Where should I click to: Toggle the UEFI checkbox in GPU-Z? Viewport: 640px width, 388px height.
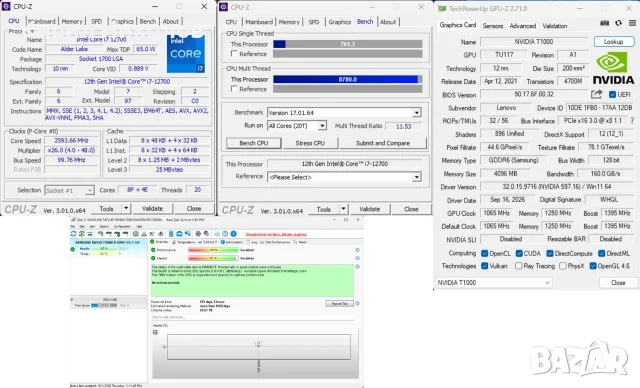(612, 95)
